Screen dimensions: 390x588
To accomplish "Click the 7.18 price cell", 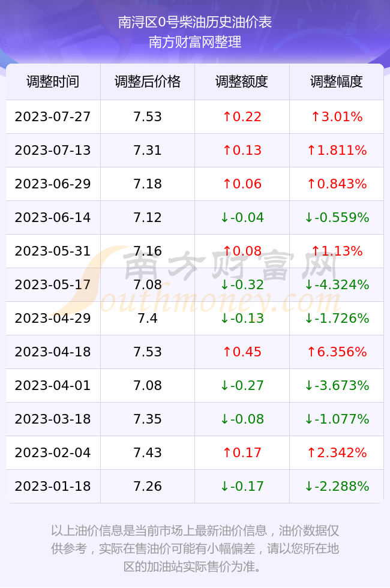I will (x=148, y=184).
